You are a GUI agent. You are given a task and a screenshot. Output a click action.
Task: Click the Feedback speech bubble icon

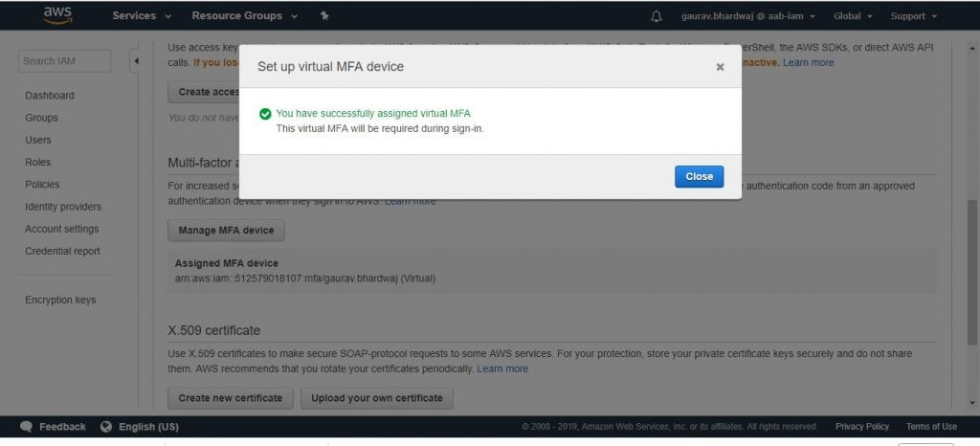(26, 427)
